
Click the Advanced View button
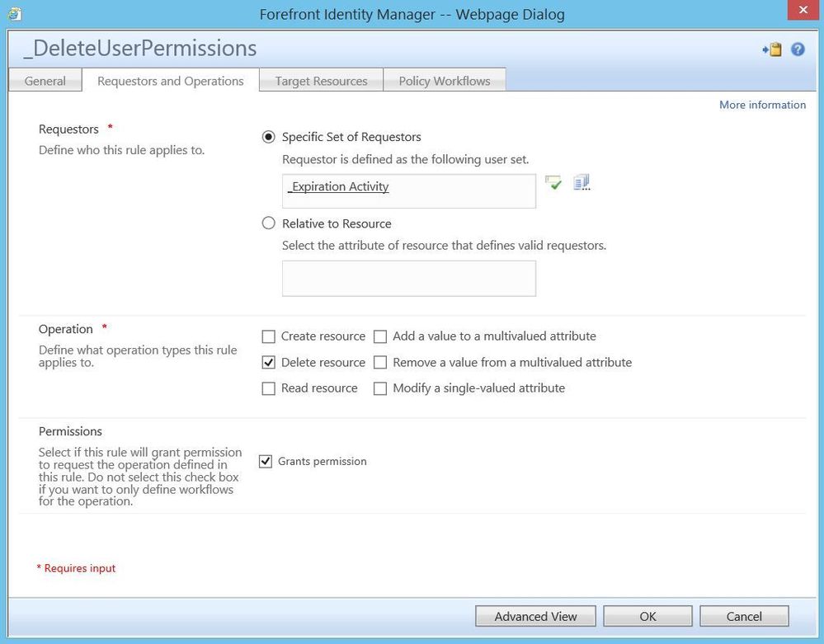535,616
